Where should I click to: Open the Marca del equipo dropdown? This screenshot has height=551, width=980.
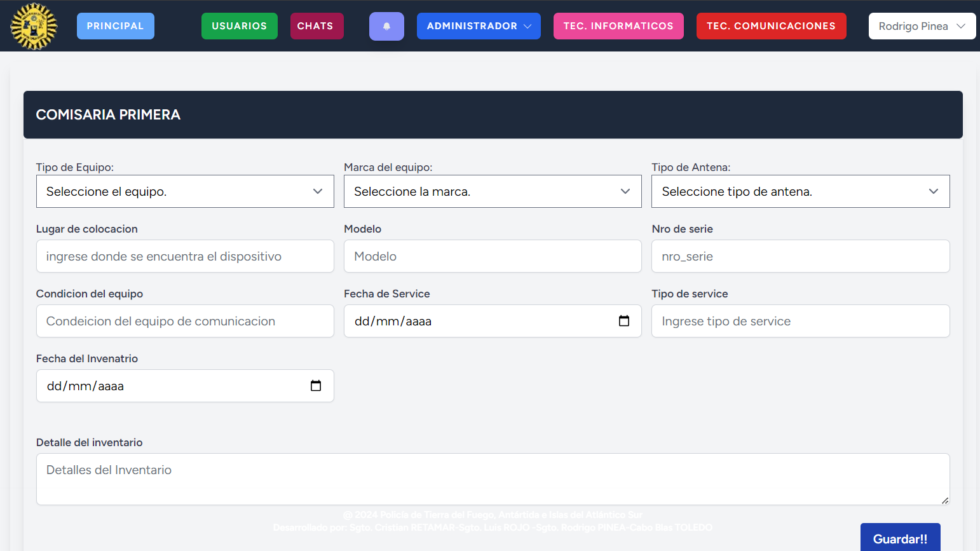(493, 191)
